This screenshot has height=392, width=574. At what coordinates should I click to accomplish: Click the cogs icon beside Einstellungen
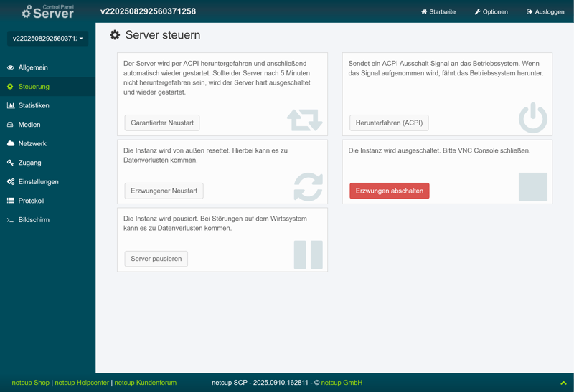pos(11,182)
